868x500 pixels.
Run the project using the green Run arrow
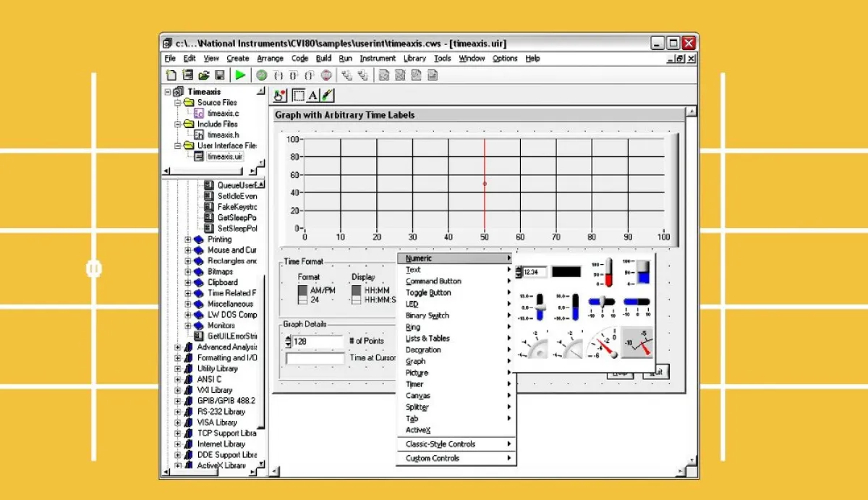240,75
